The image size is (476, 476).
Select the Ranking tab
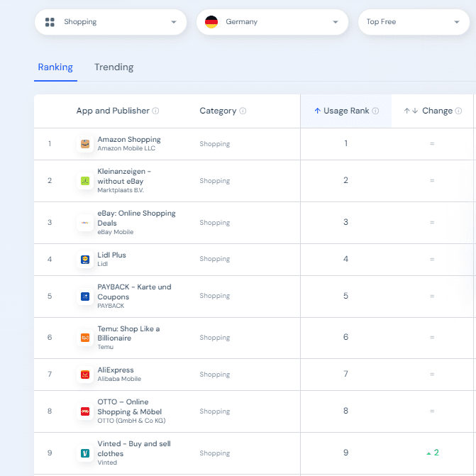pos(55,67)
